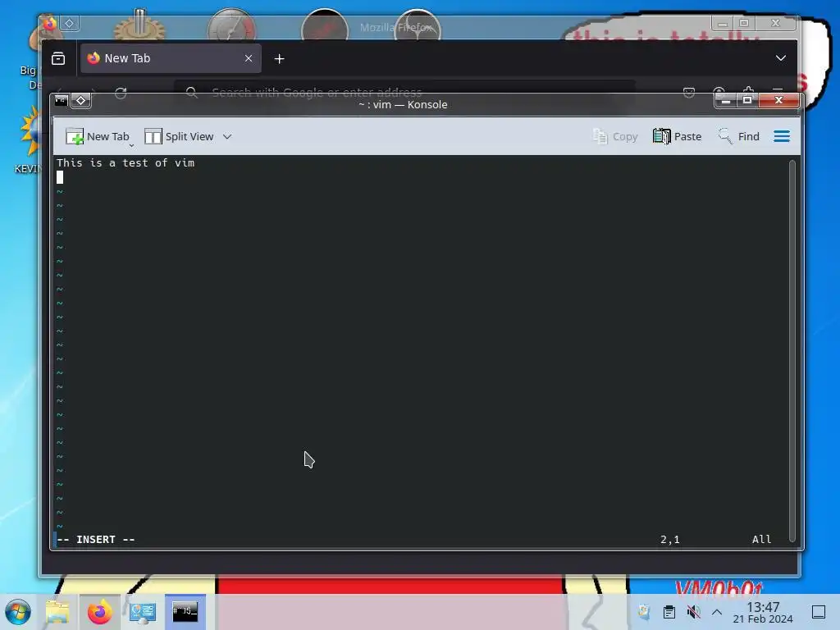Click muted volume tray icon
This screenshot has width=840, height=630.
(x=694, y=612)
